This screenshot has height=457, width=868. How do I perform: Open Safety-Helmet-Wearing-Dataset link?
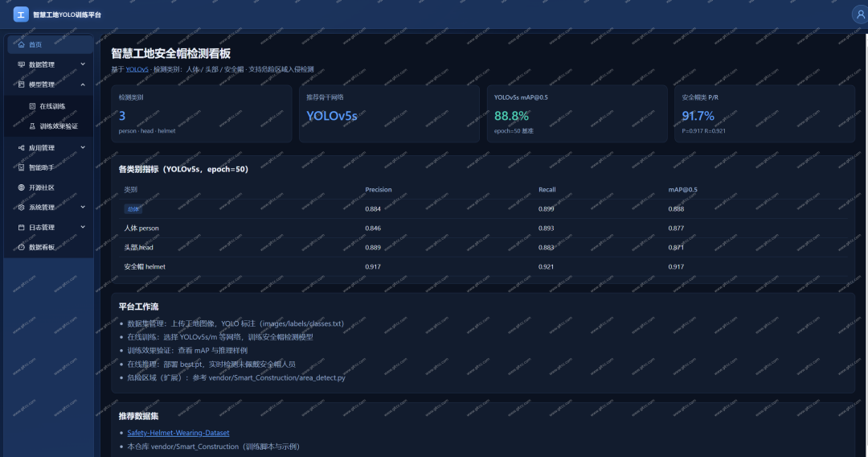(178, 433)
